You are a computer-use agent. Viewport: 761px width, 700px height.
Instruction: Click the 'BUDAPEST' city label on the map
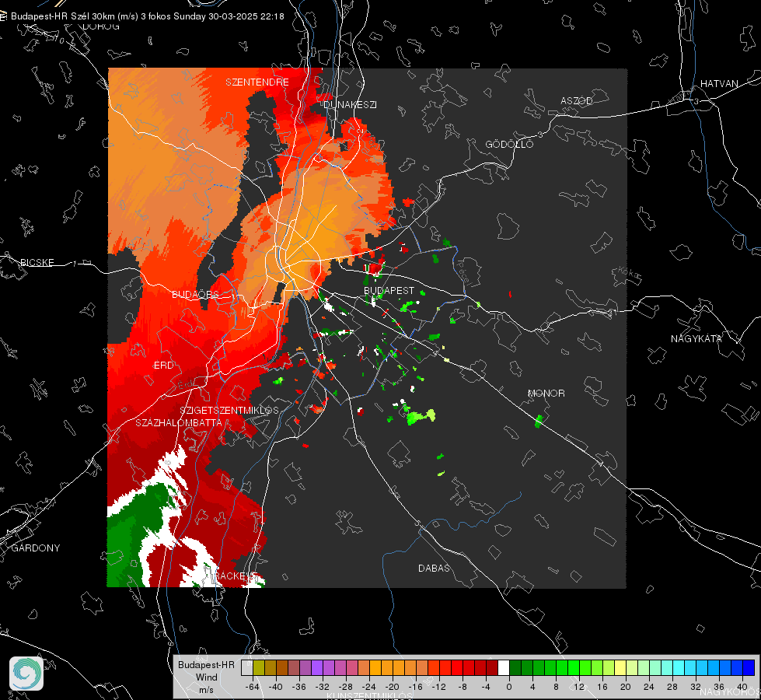[389, 290]
